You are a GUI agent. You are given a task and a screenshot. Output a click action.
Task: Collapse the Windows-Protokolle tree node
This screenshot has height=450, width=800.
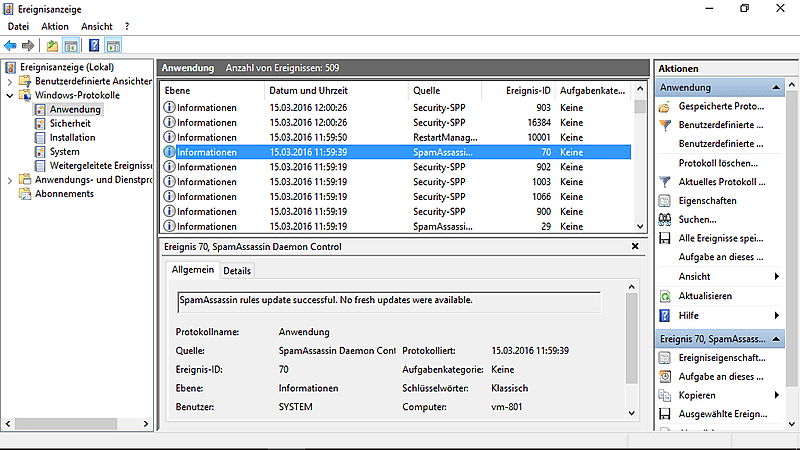11,96
